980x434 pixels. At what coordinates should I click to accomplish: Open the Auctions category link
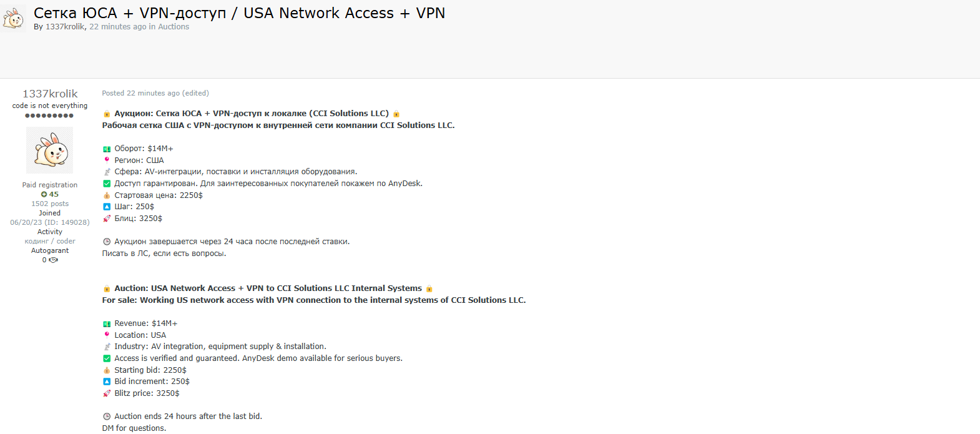[x=174, y=27]
